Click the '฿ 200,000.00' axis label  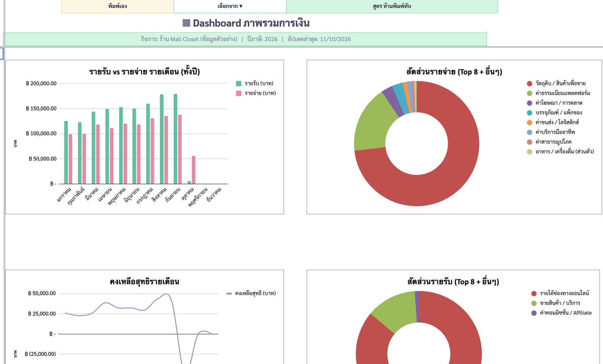[41, 84]
